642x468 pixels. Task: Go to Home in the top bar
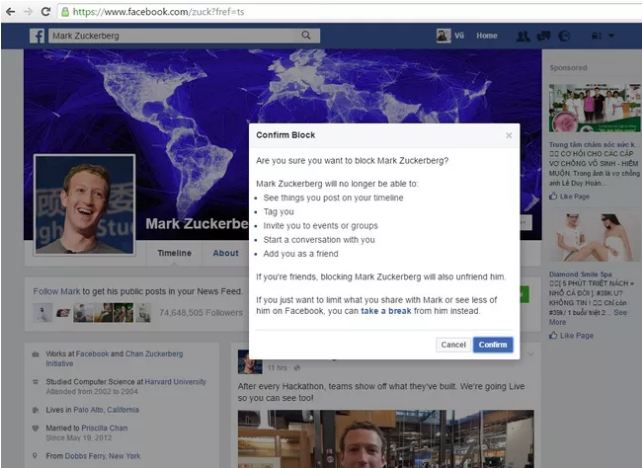[486, 36]
